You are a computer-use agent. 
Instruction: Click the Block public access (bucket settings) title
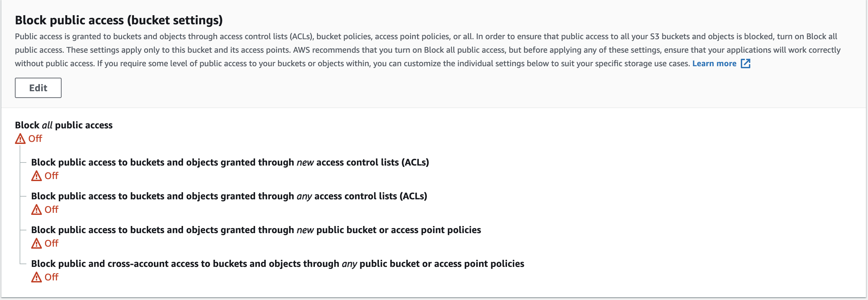(x=119, y=20)
